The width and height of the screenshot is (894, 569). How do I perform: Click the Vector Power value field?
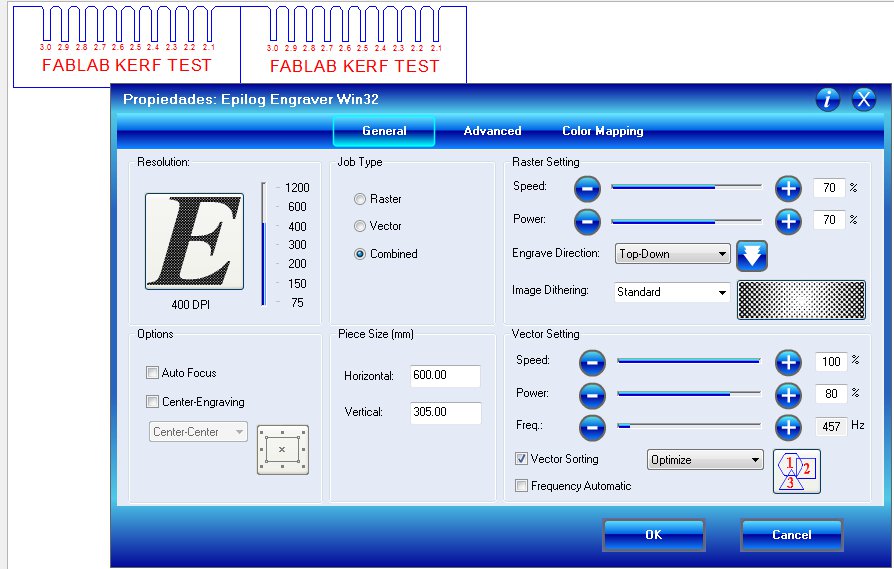click(x=831, y=394)
